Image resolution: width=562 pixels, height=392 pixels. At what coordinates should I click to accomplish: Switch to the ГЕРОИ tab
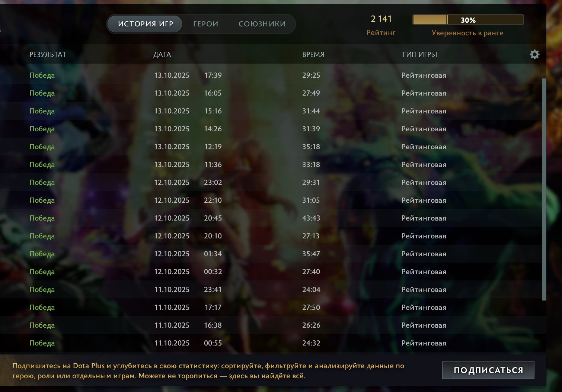click(x=206, y=24)
